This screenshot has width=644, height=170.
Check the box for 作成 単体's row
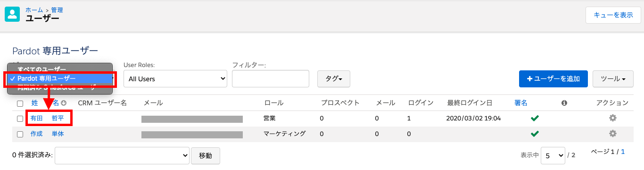[20, 134]
